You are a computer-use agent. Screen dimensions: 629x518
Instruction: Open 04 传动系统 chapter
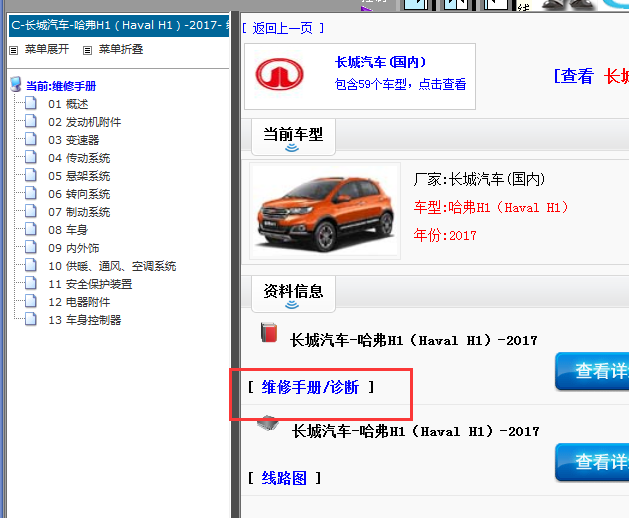pos(79,158)
